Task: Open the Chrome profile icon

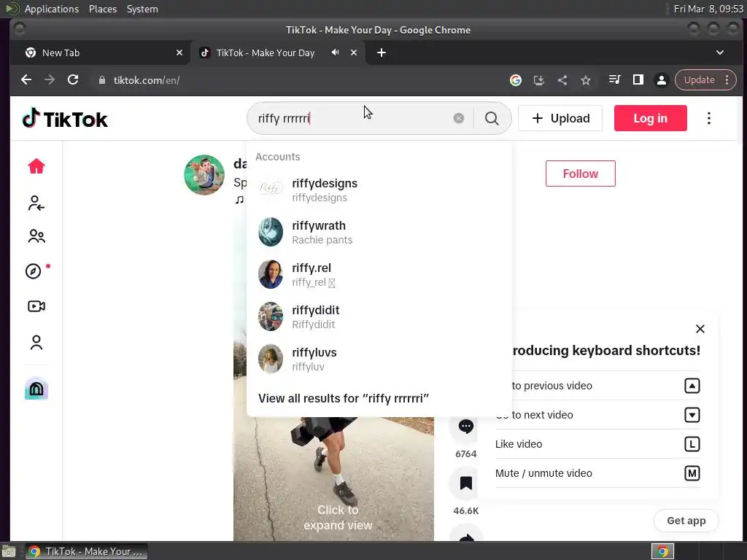Action: (661, 80)
